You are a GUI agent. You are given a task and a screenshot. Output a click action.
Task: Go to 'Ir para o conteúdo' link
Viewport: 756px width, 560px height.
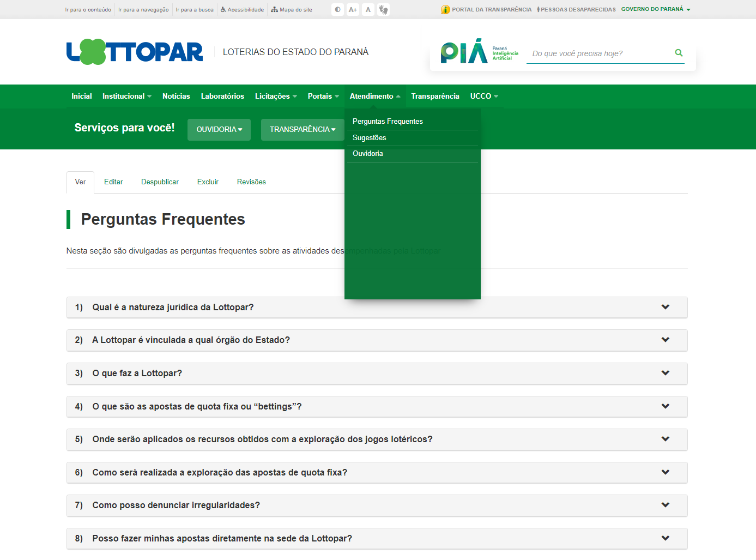point(88,10)
